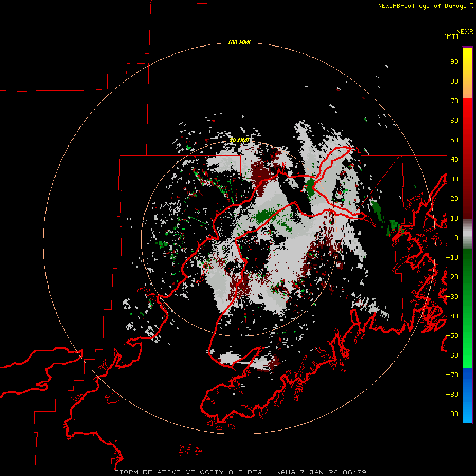Image resolution: width=476 pixels, height=476 pixels.
Task: Click the -40 value on the velocity scale
Action: [452, 316]
